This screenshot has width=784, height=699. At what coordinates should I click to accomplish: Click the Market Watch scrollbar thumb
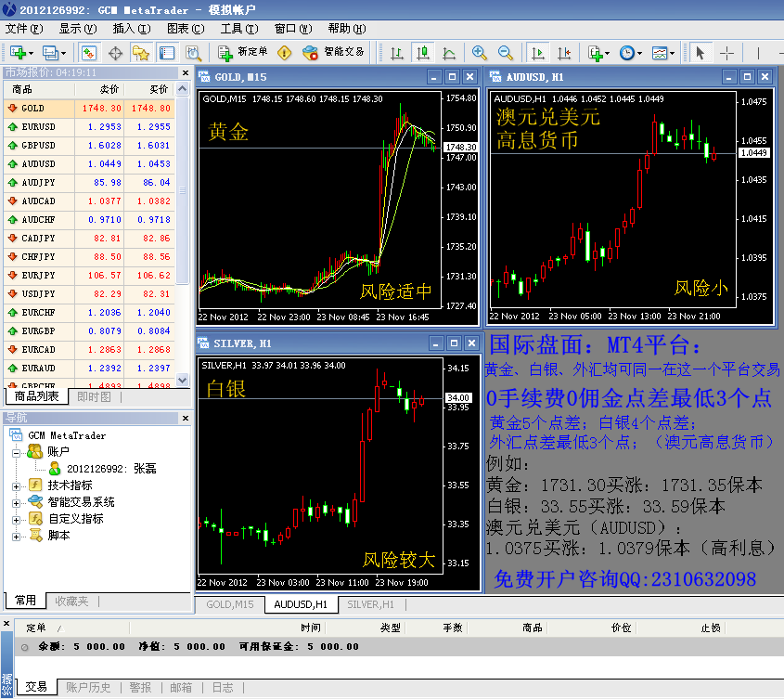pyautogui.click(x=182, y=190)
